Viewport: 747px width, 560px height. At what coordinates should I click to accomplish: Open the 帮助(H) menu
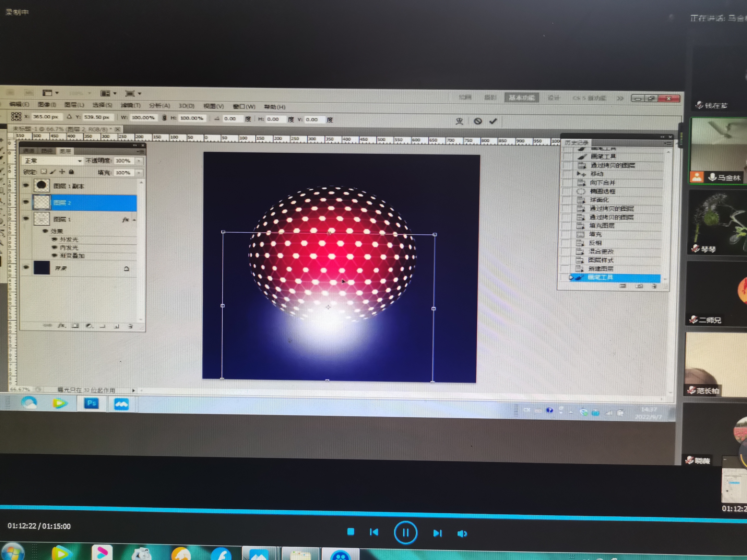coord(275,107)
